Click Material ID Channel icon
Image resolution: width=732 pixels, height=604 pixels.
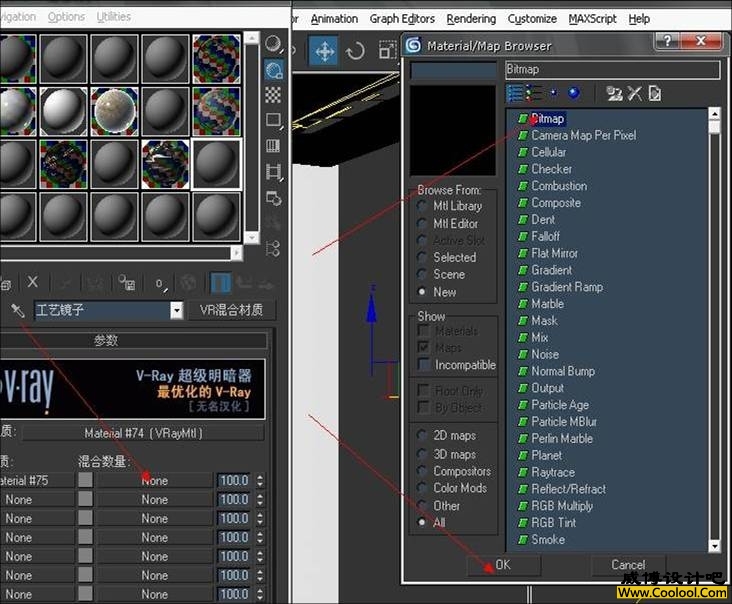[161, 283]
